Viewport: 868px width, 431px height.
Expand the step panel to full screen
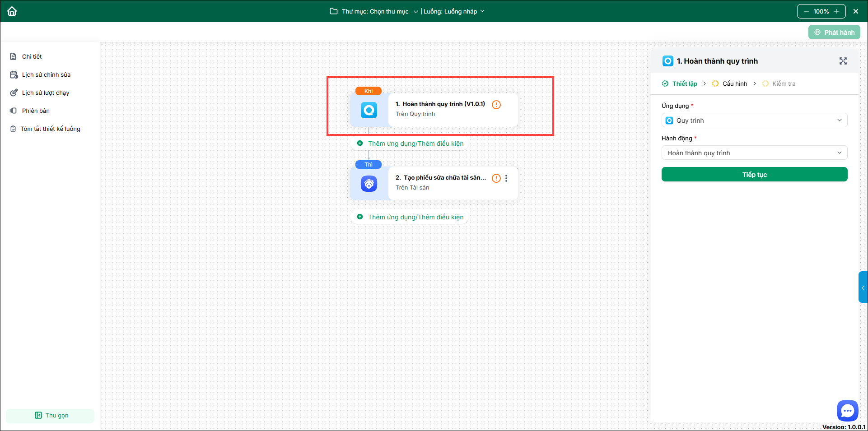(843, 61)
